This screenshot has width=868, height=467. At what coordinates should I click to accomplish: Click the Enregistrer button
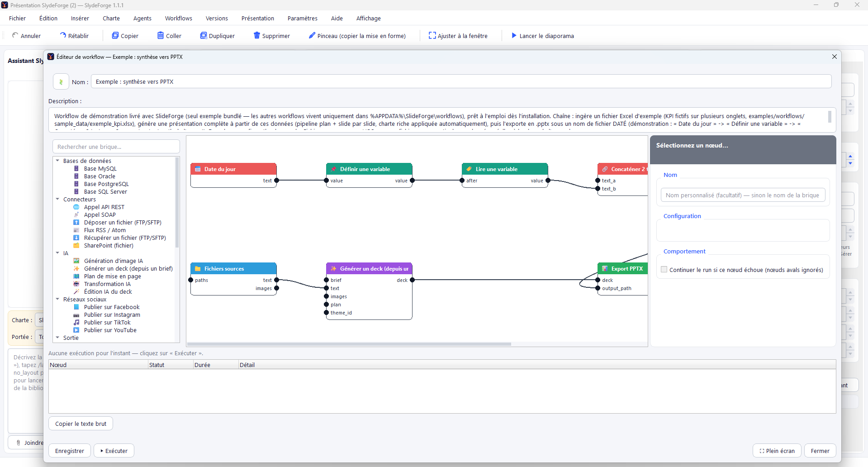click(70, 451)
